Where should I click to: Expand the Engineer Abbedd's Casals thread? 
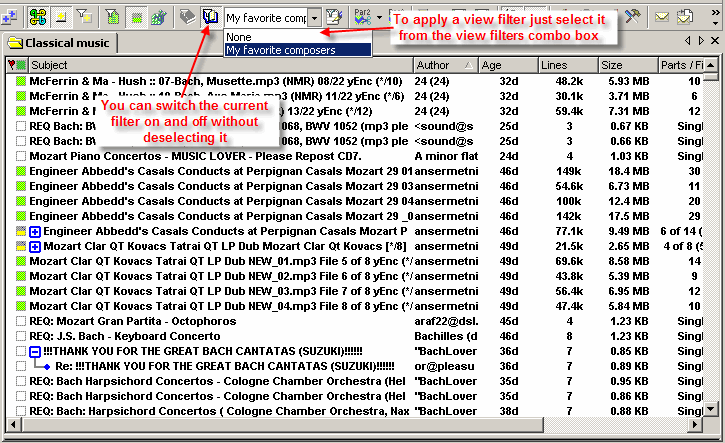pyautogui.click(x=36, y=231)
